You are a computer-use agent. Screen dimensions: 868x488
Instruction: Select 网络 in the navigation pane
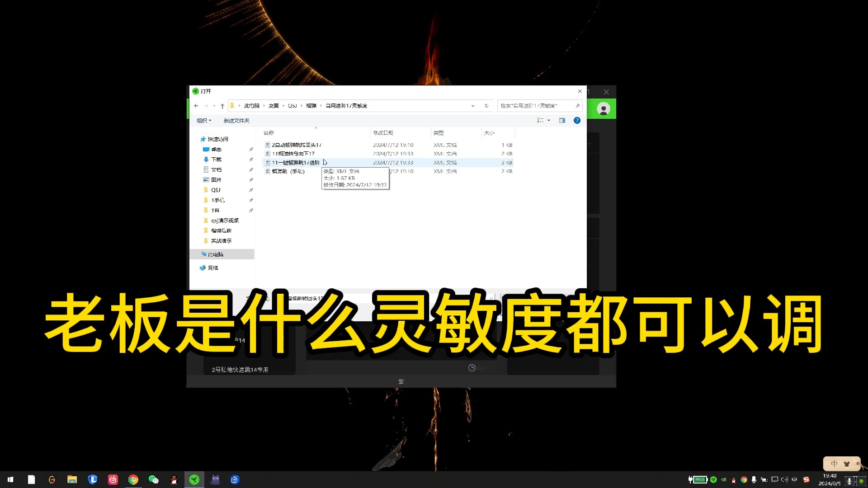pos(213,268)
